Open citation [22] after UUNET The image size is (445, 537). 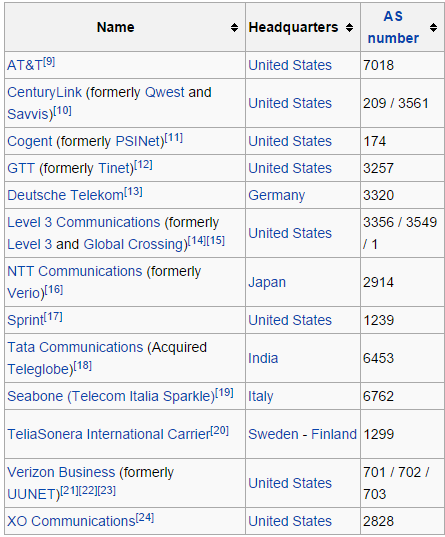click(88, 491)
